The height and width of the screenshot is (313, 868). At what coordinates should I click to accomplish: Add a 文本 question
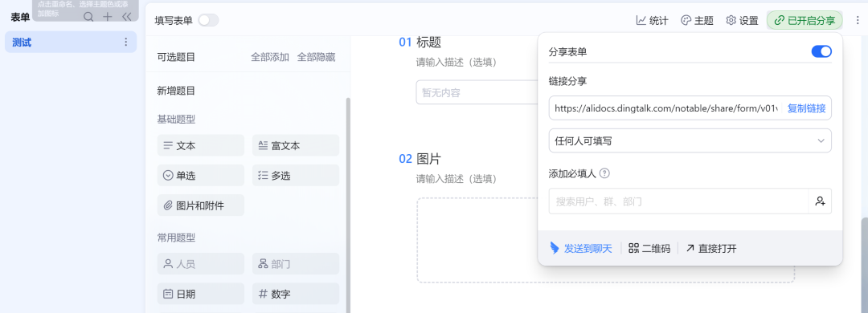pyautogui.click(x=200, y=145)
